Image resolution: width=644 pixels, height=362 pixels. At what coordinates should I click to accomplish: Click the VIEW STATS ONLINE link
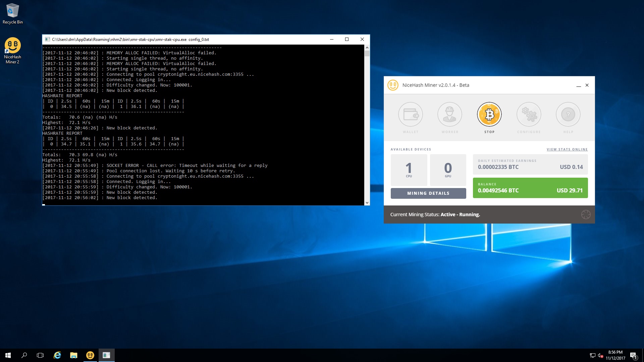[x=567, y=149]
